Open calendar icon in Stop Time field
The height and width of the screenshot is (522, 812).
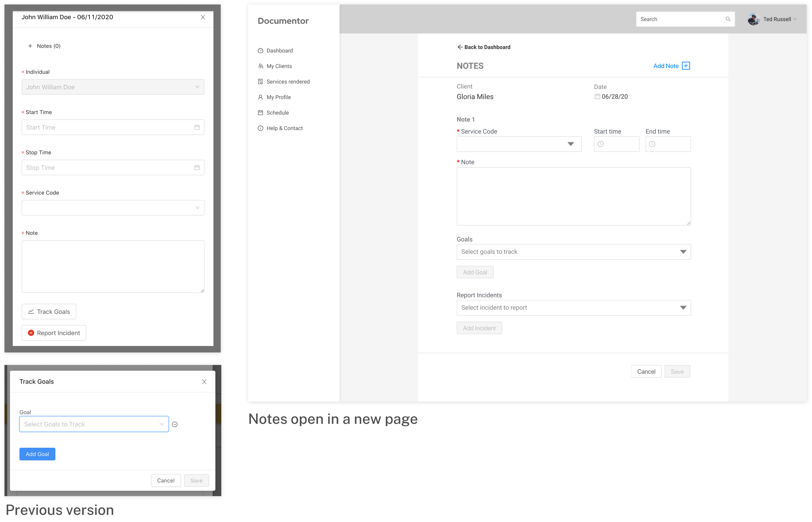[x=197, y=168]
